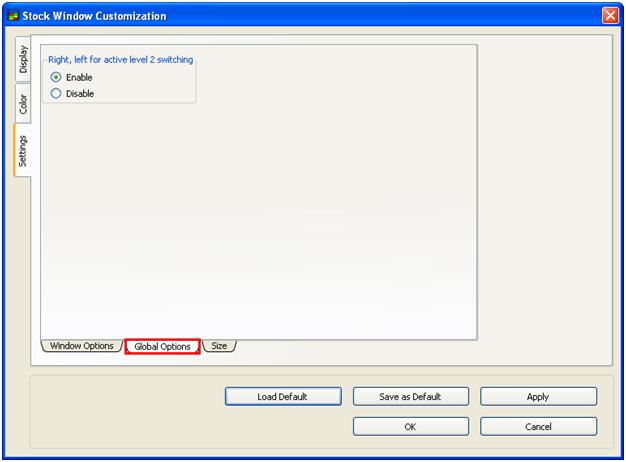Cancel the customization dialog

pyautogui.click(x=538, y=427)
